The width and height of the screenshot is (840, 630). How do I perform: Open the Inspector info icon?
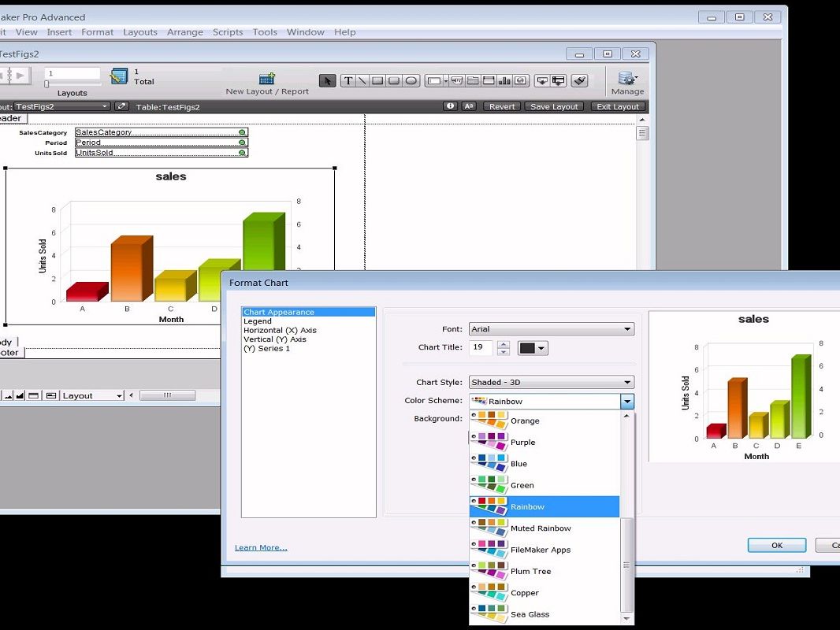[x=451, y=106]
